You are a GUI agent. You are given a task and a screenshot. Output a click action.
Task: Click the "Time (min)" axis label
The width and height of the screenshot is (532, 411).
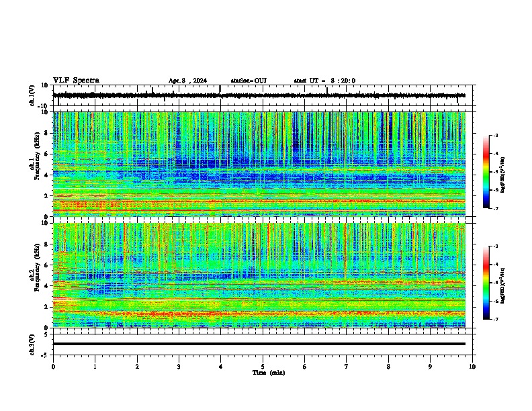269,373
